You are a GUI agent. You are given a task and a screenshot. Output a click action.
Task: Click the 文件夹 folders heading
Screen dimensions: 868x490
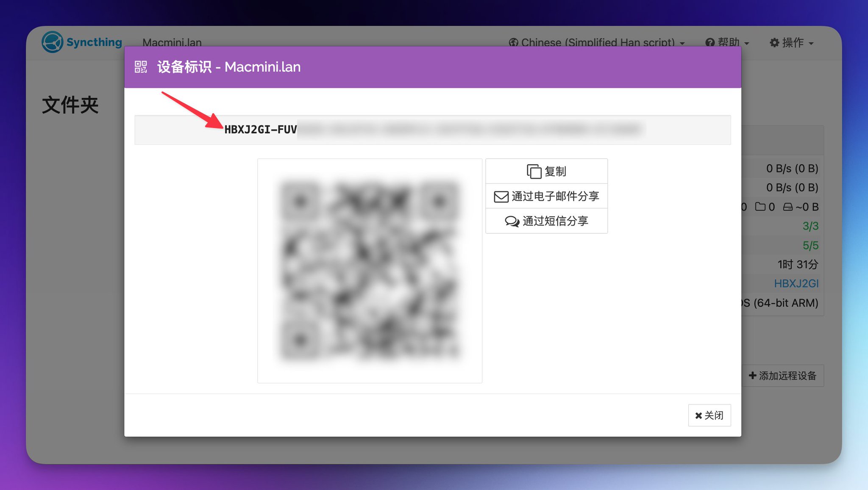coord(70,105)
